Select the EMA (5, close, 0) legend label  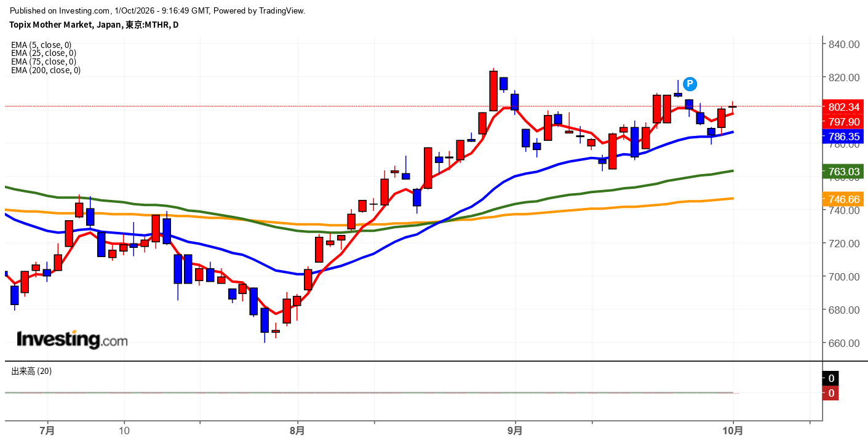41,45
